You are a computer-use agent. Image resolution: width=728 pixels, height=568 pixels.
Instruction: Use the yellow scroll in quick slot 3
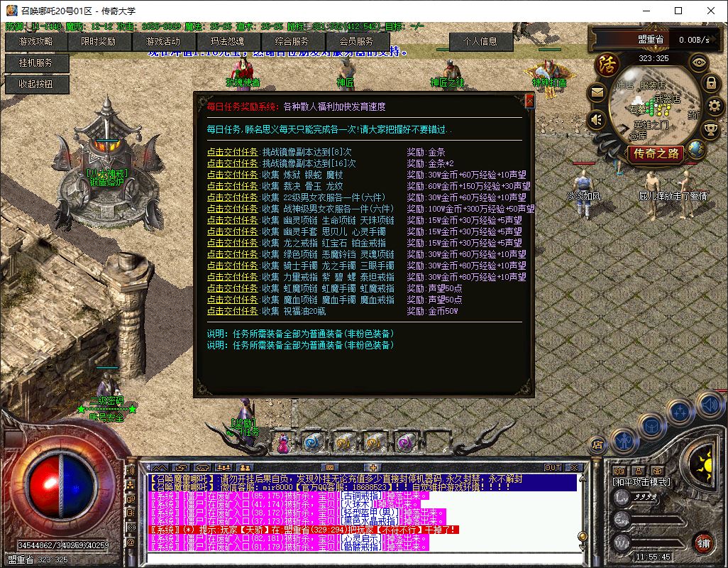[344, 442]
